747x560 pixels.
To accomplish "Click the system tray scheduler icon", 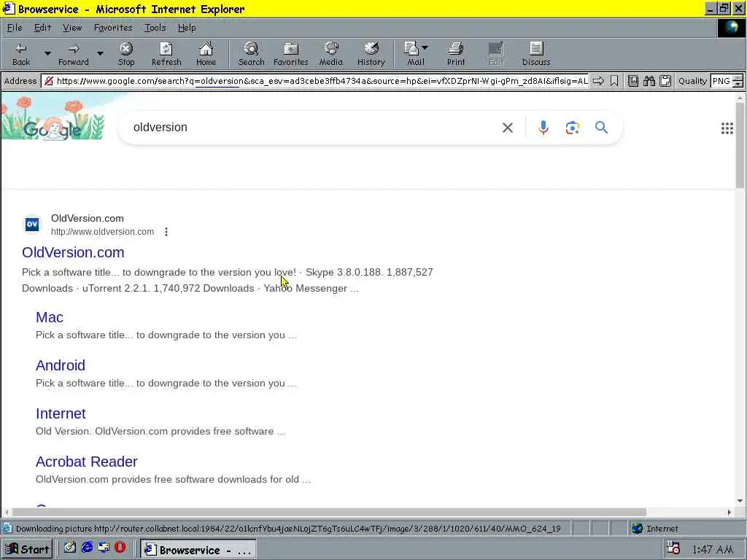I will point(673,548).
